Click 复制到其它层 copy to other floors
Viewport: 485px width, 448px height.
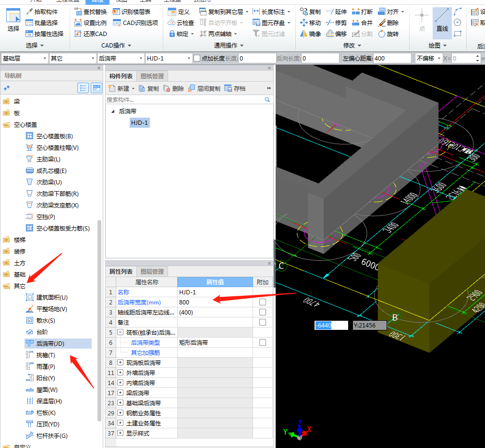click(x=224, y=12)
